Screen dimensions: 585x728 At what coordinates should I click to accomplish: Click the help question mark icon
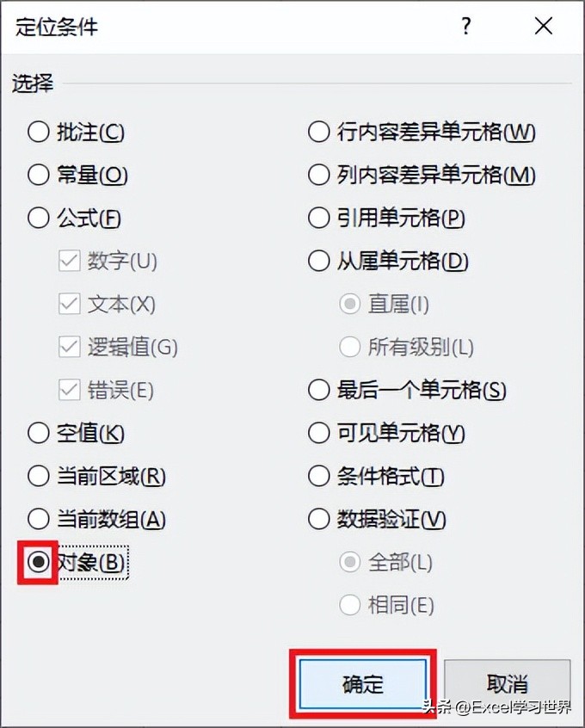(466, 26)
